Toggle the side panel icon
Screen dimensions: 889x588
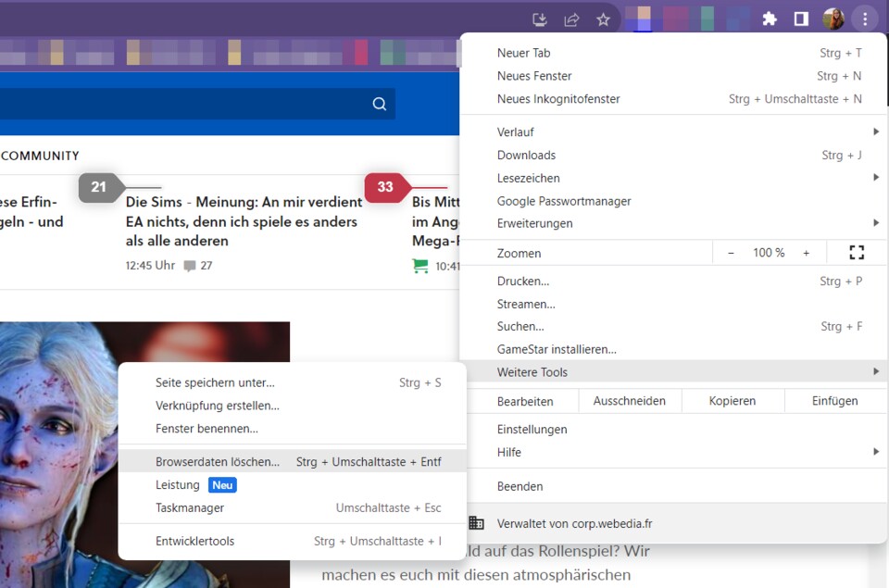coord(801,19)
